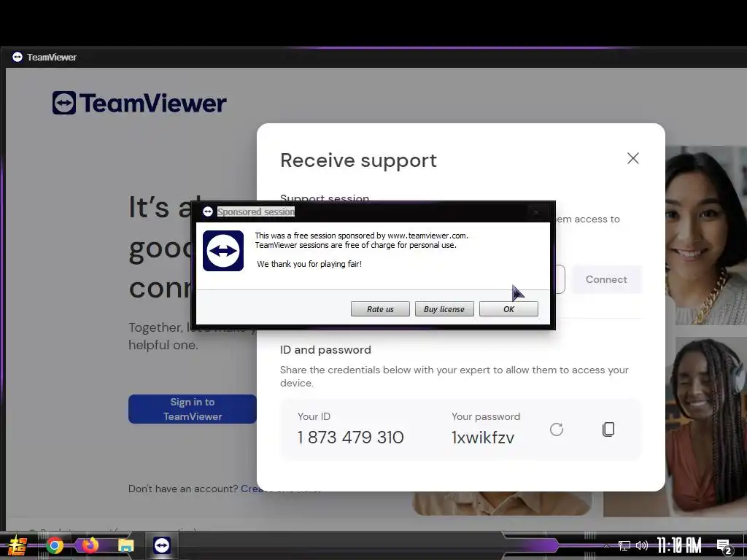This screenshot has width=747, height=560.
Task: Click the network icon in system tray
Action: 624,545
